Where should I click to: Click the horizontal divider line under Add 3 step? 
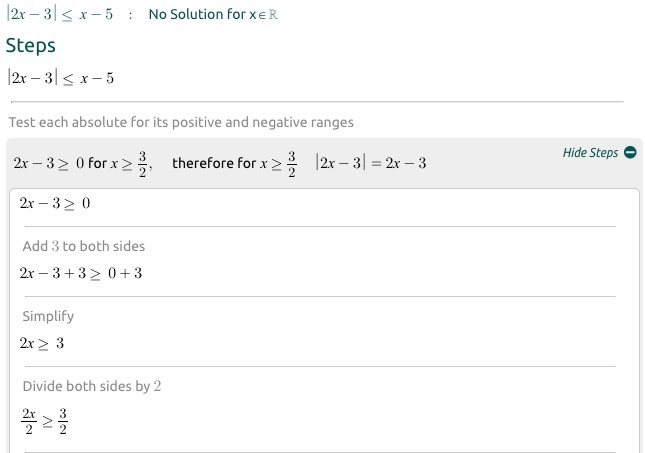320,296
